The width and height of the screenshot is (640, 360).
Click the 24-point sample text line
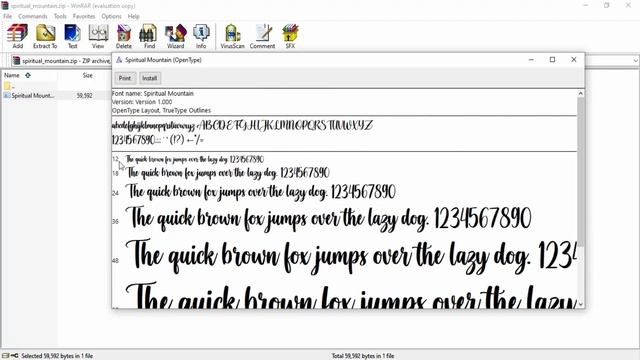[x=261, y=192]
